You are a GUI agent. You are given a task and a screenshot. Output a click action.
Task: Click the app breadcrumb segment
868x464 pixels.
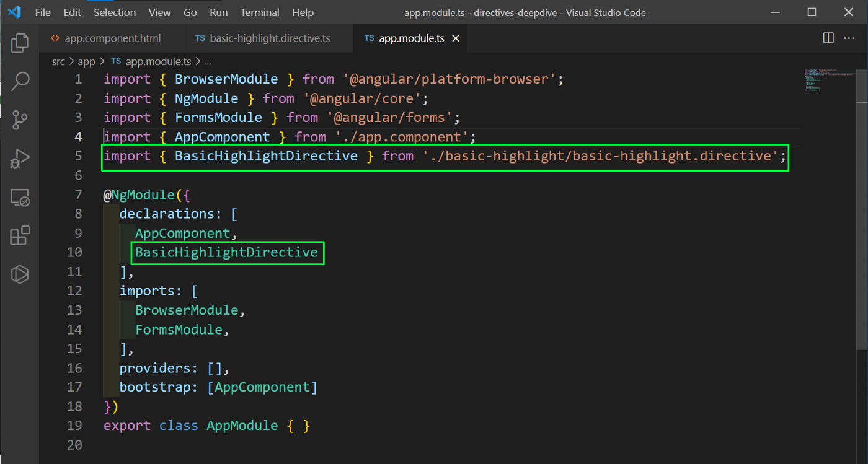pos(86,61)
